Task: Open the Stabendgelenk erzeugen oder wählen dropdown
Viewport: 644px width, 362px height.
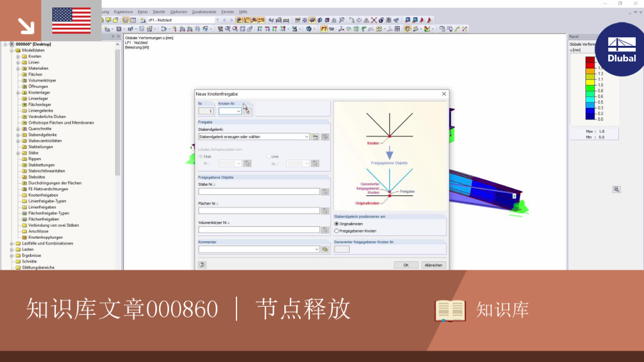Action: (x=254, y=136)
